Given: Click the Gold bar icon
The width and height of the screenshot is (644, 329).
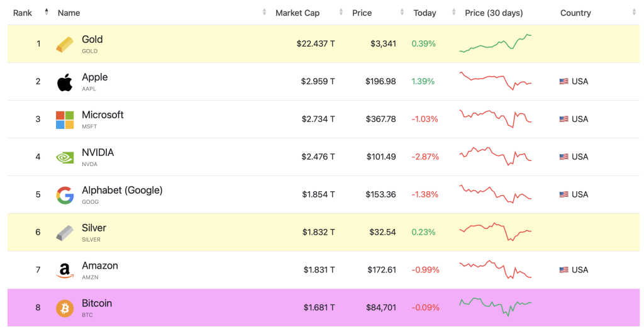Looking at the screenshot, I should 65,45.
